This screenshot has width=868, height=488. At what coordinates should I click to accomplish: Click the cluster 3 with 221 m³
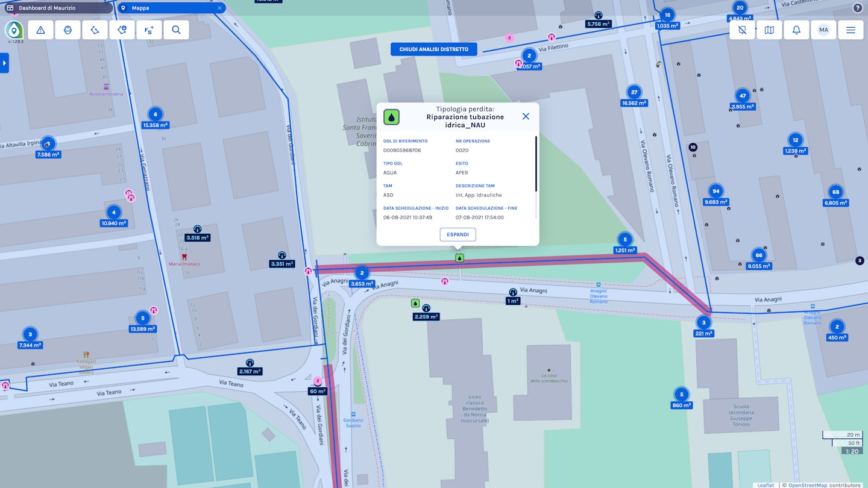pos(703,322)
